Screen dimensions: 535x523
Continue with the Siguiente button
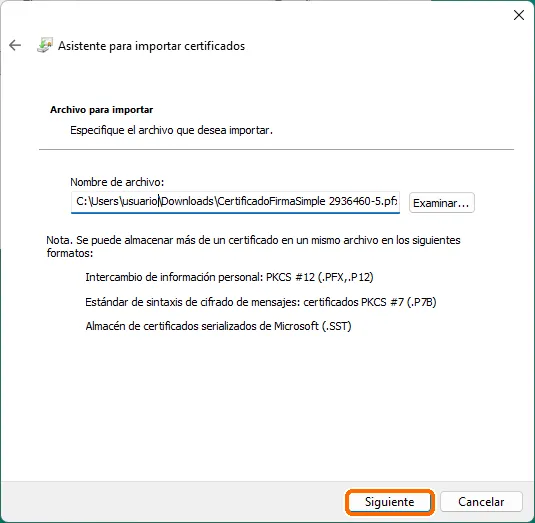pyautogui.click(x=390, y=502)
